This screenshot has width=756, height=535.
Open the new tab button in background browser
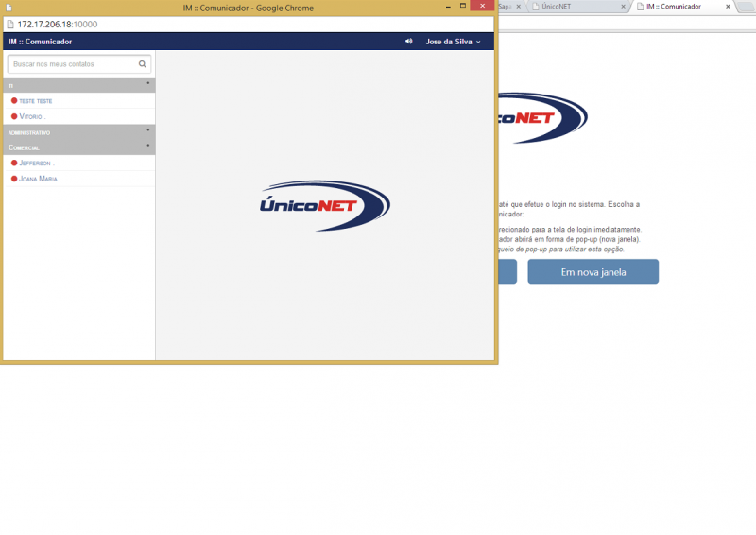coord(745,7)
